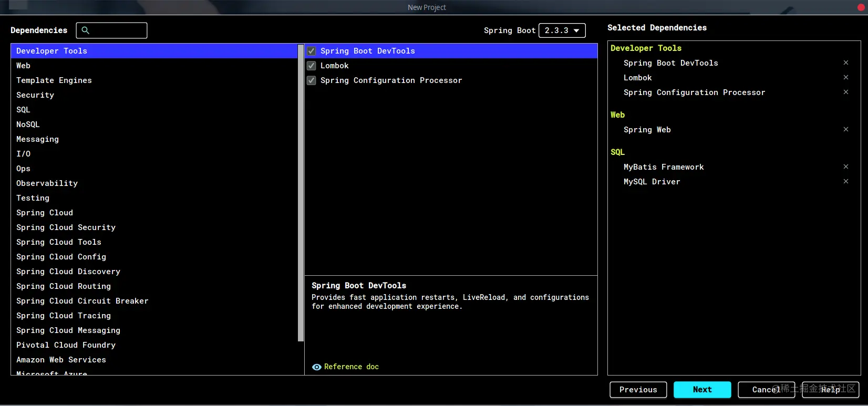
Task: Remove Lombok using its X icon
Action: (x=846, y=77)
